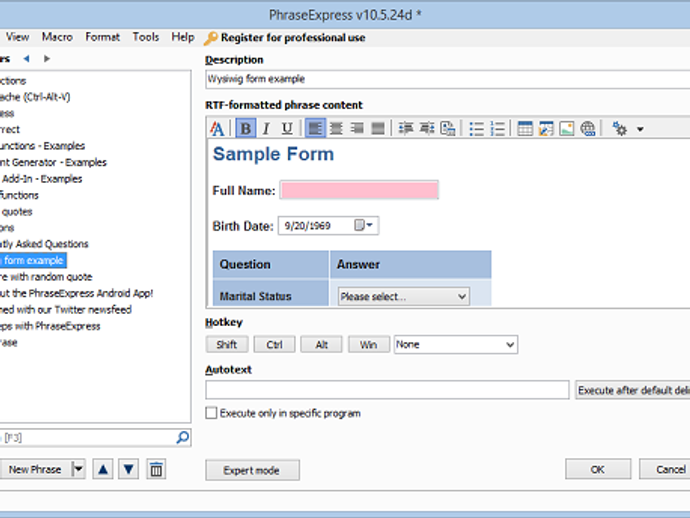This screenshot has height=518, width=690.
Task: Select the random quote tree item
Action: (46, 277)
